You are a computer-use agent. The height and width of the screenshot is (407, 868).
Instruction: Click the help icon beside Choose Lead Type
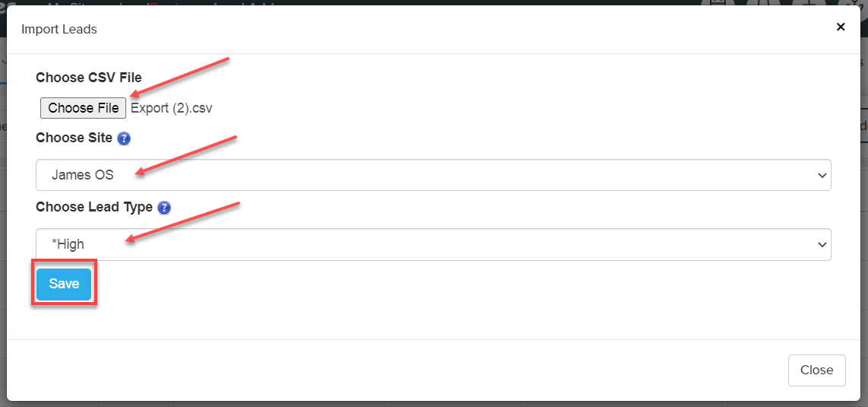164,208
